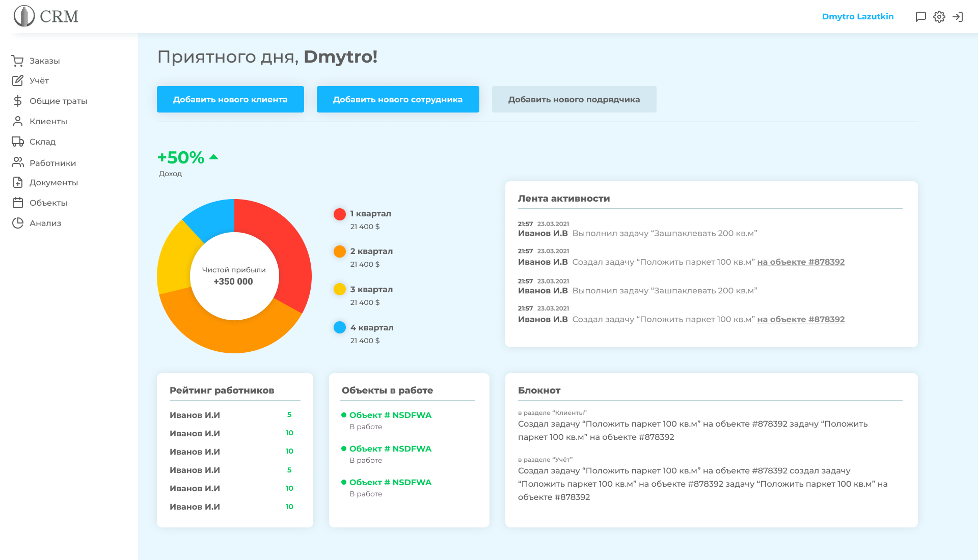Open first на объекте #878392 link
The image size is (978, 560).
[x=801, y=262]
